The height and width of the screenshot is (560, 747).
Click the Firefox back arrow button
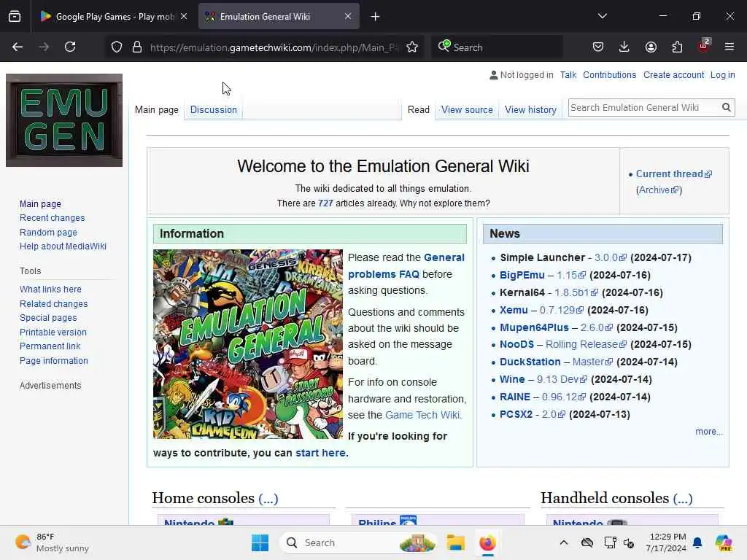18,47
